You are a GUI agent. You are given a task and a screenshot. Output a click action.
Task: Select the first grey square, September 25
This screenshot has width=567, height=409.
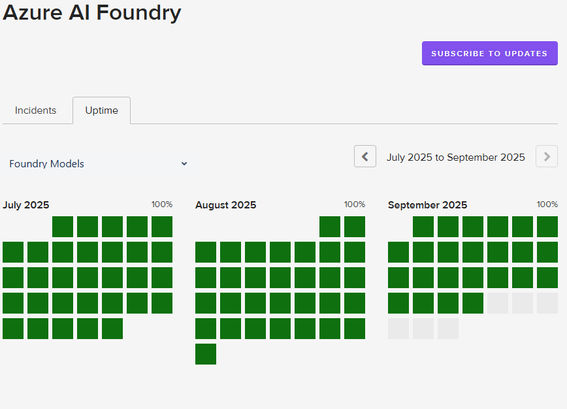(x=498, y=303)
